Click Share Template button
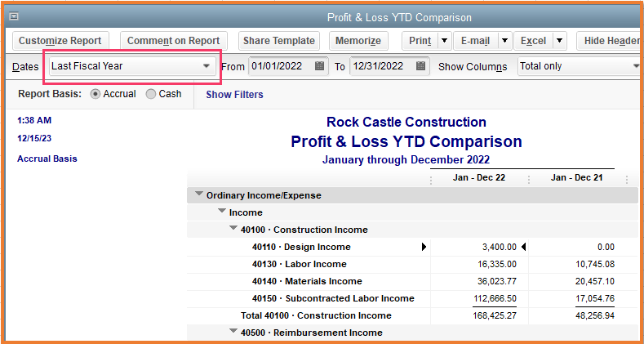 [279, 41]
